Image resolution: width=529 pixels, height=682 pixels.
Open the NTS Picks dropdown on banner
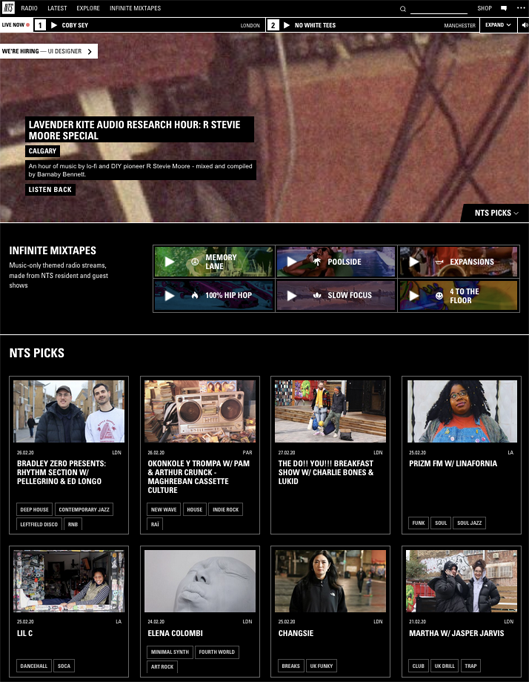(496, 213)
